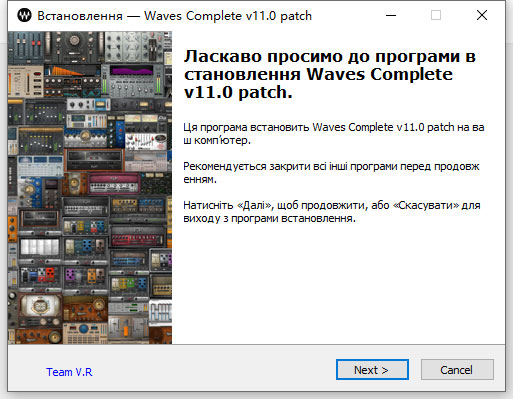Image resolution: width=513 pixels, height=399 pixels.
Task: Click the Waves logo in the title bar
Action: tap(24, 15)
